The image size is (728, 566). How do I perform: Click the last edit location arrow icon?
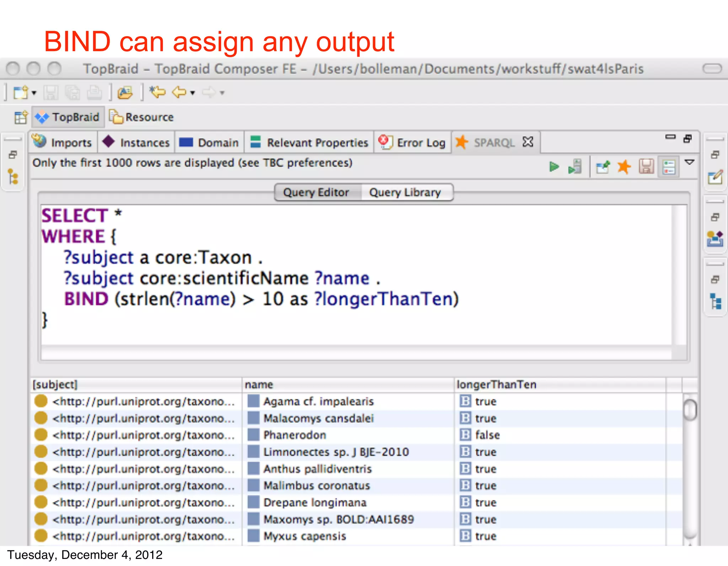[157, 92]
